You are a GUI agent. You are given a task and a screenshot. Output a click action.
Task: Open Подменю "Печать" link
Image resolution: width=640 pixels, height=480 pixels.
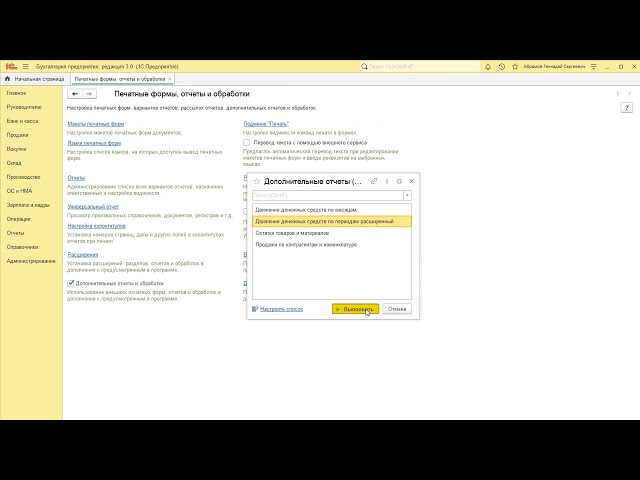tap(266, 124)
